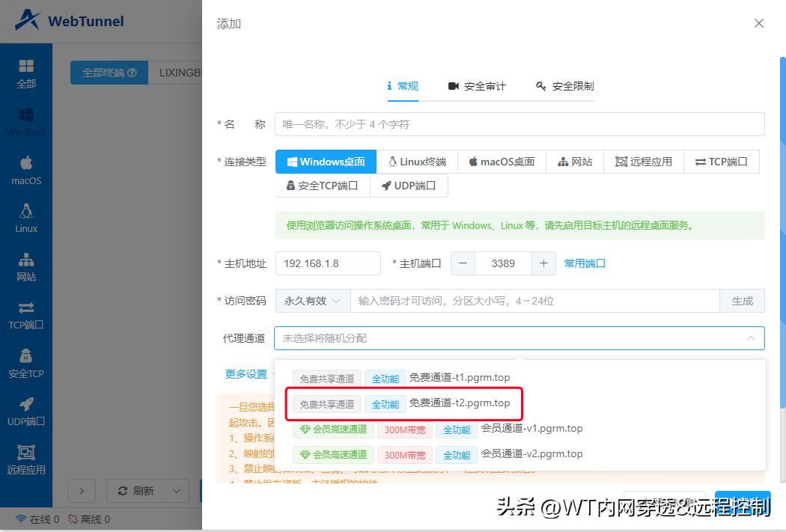Close the 添加 dialog
786x532 pixels.
(759, 23)
